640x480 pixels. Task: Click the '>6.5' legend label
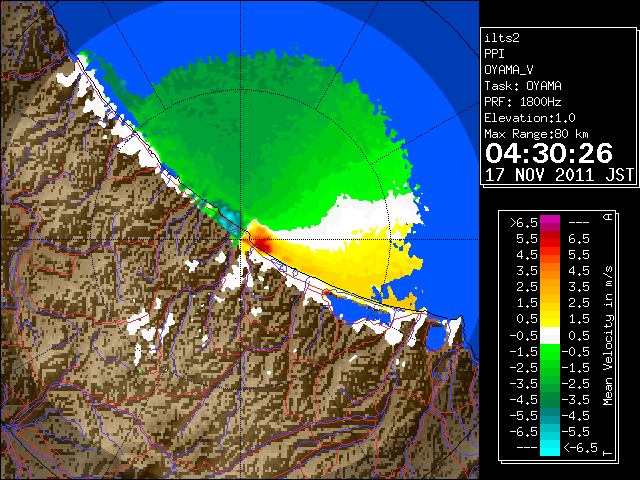coord(524,223)
